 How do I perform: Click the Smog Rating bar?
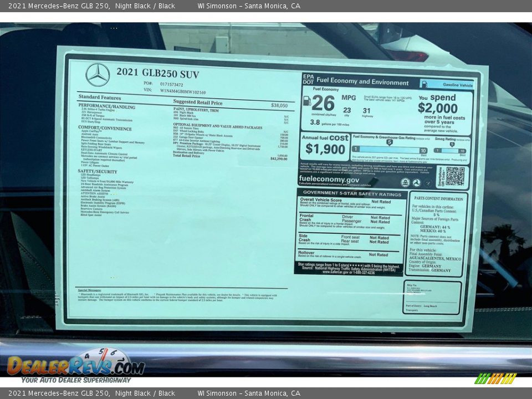coord(450,151)
